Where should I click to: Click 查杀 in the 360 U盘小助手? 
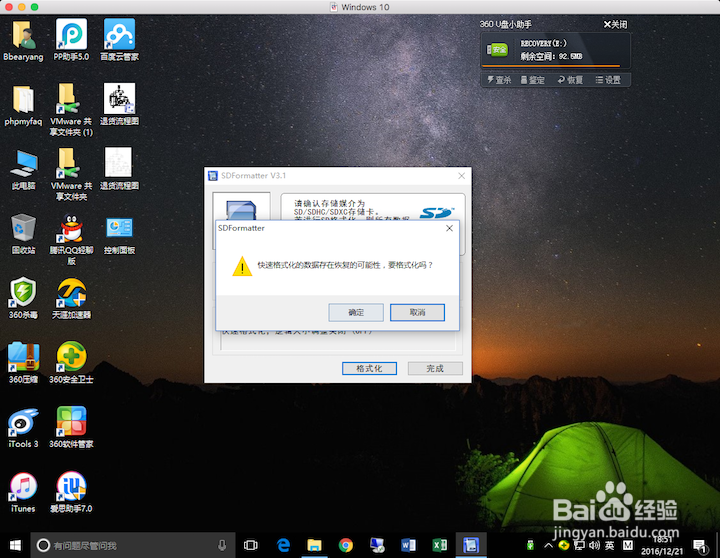[x=499, y=80]
